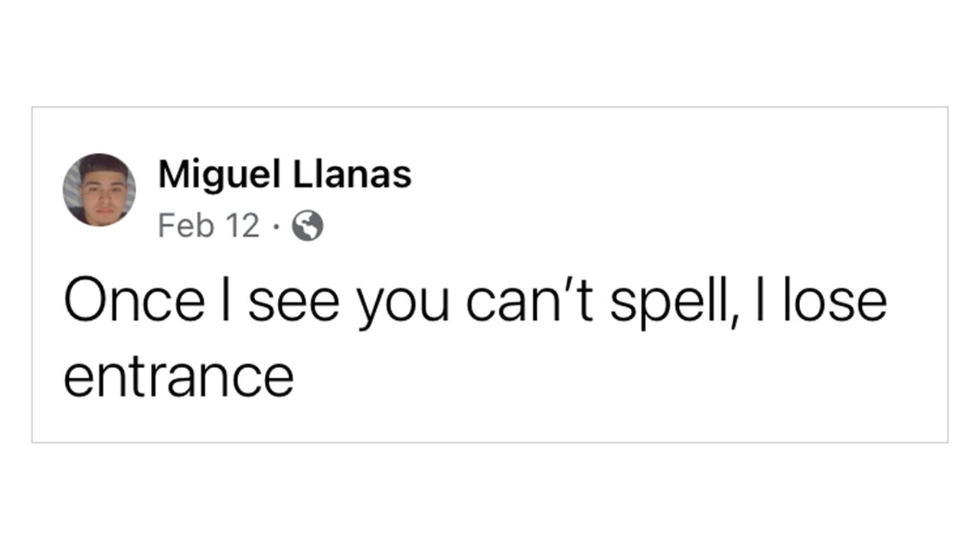The width and height of the screenshot is (980, 551).
Task: Click the dot separator before the globe
Action: 277,227
